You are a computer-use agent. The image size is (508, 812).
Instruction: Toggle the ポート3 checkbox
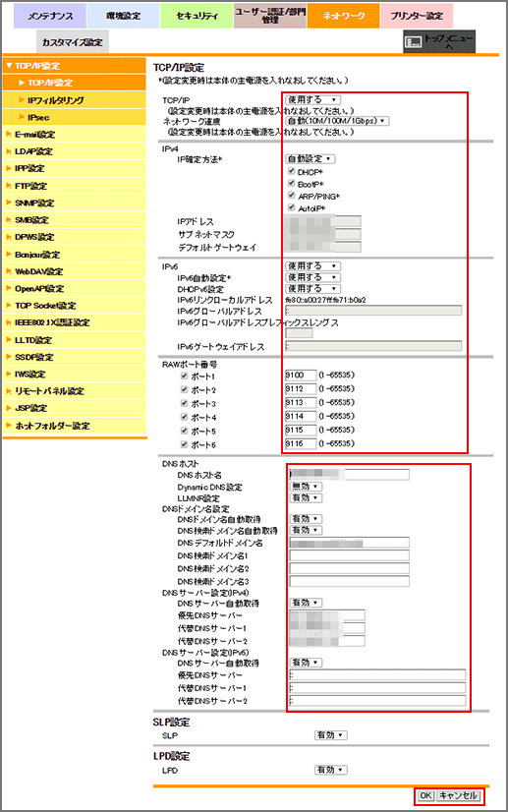184,403
